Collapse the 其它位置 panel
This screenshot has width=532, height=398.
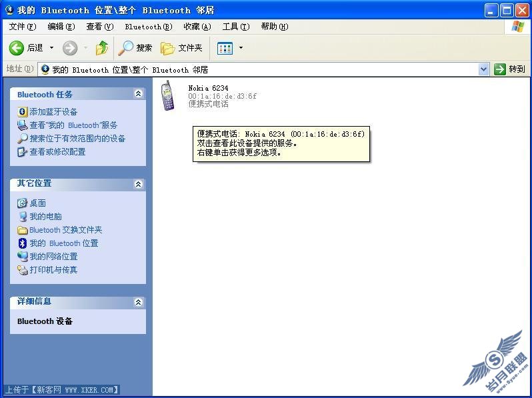pyautogui.click(x=138, y=184)
